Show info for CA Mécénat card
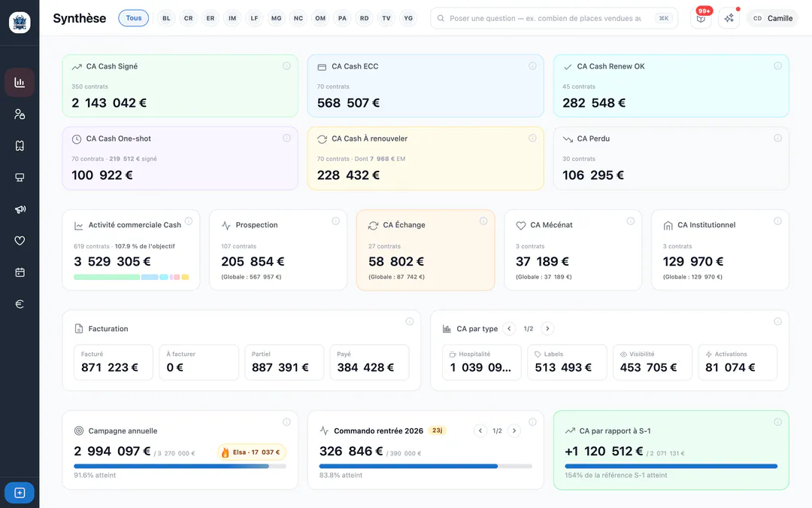 pyautogui.click(x=631, y=221)
